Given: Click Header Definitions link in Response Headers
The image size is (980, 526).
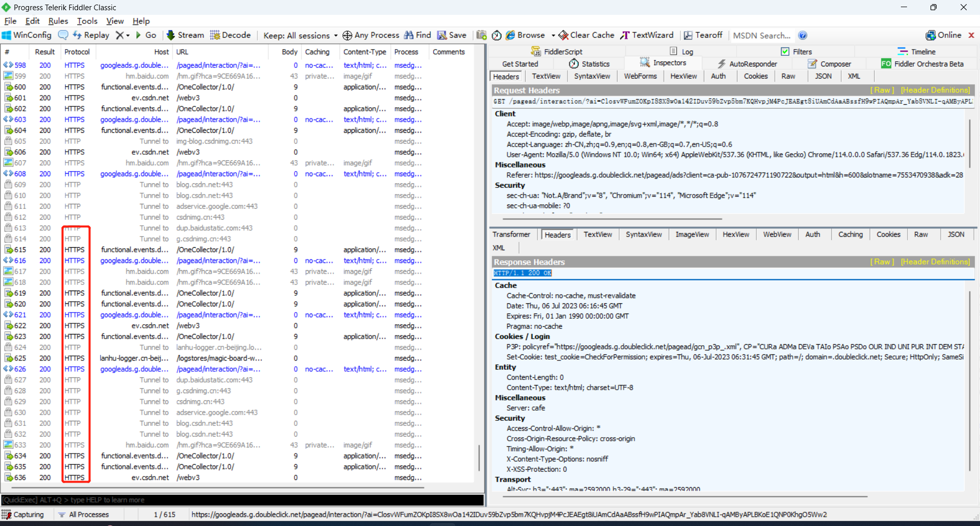Looking at the screenshot, I should pyautogui.click(x=935, y=261).
